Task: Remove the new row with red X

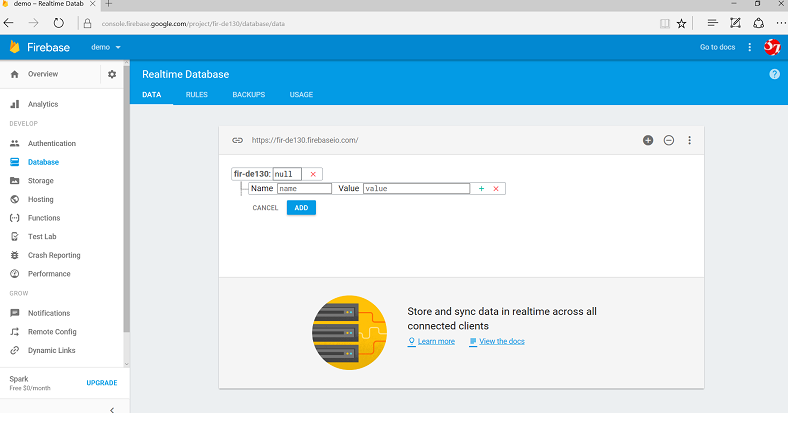Action: 496,189
